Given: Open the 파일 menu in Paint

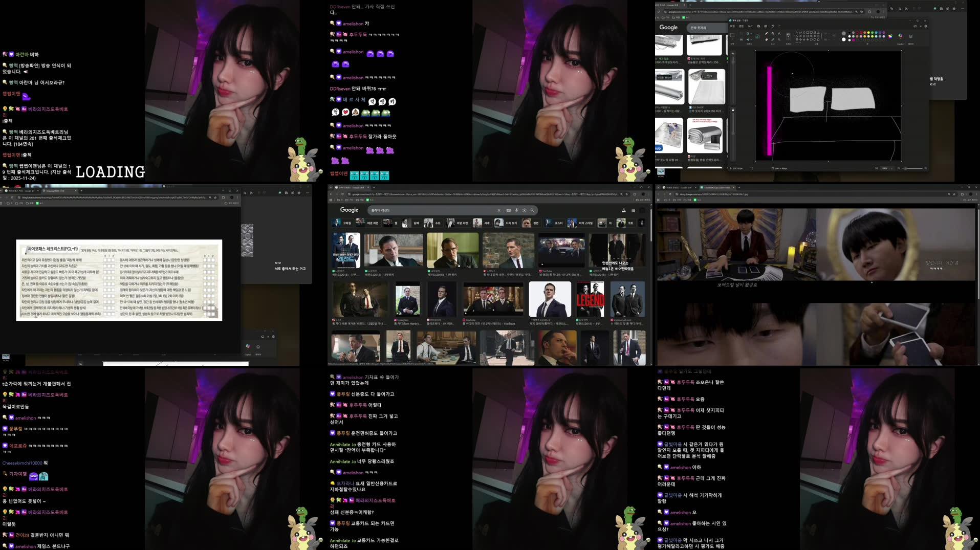Looking at the screenshot, I should pyautogui.click(x=733, y=27).
